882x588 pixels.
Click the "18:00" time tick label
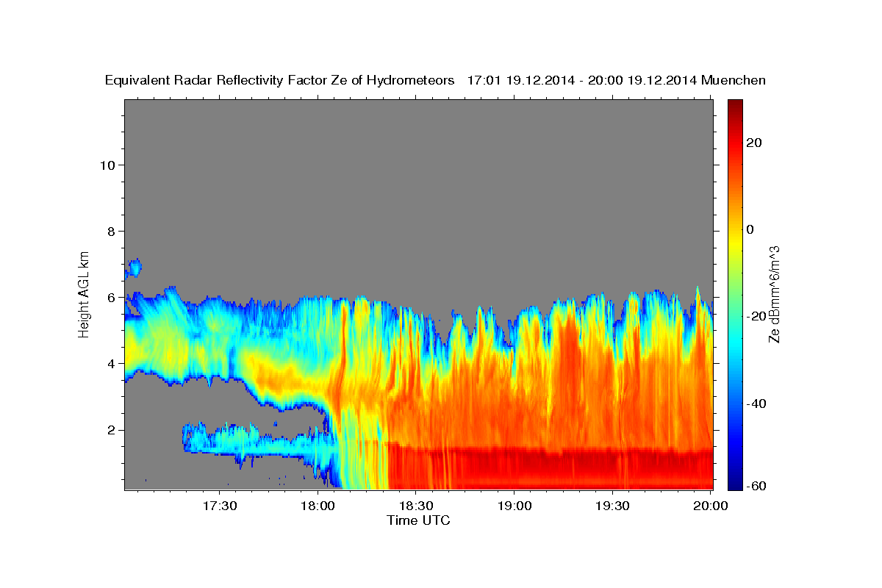point(319,506)
